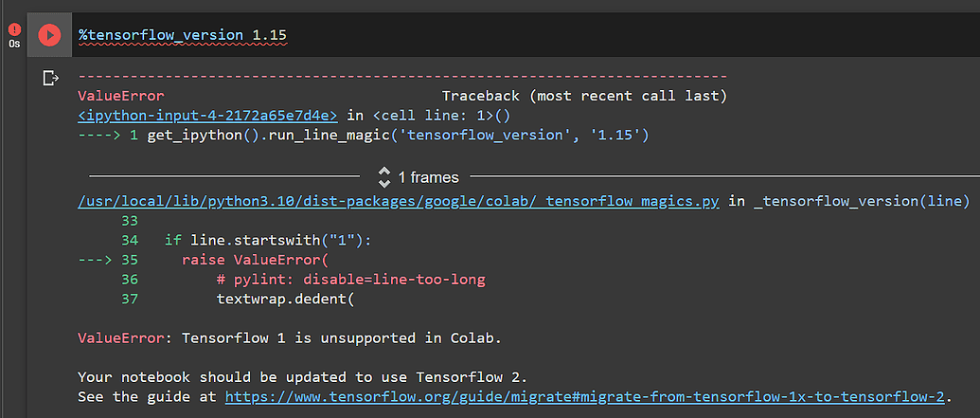980x418 pixels.
Task: Open the ipython-input-4-2172a65e7d4e link
Action: 207,115
